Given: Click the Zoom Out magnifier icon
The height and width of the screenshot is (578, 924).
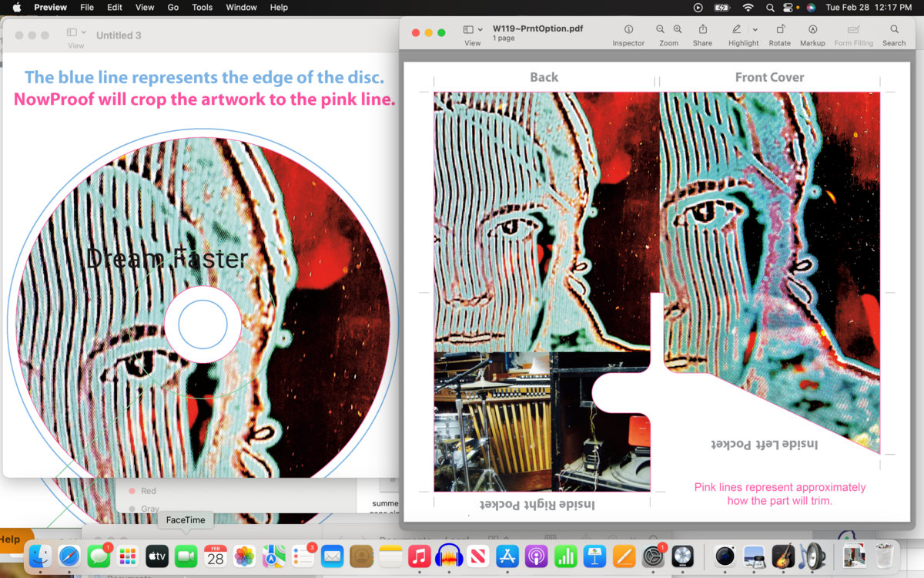Looking at the screenshot, I should pos(661,29).
